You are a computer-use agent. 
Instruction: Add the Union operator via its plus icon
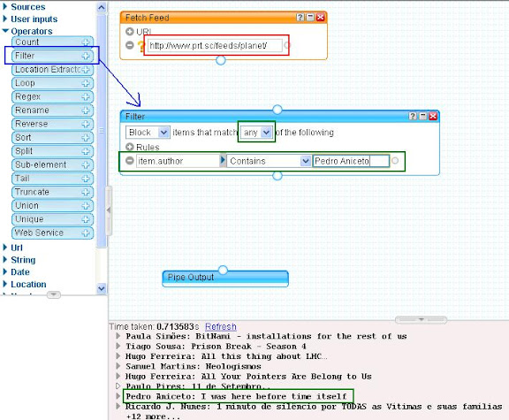(86, 206)
